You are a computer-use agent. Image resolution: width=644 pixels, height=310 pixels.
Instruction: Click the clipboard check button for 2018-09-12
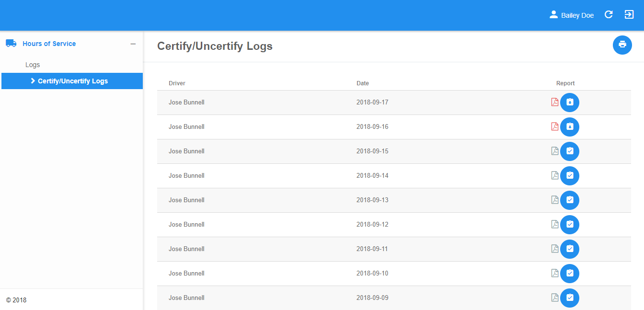(x=570, y=225)
